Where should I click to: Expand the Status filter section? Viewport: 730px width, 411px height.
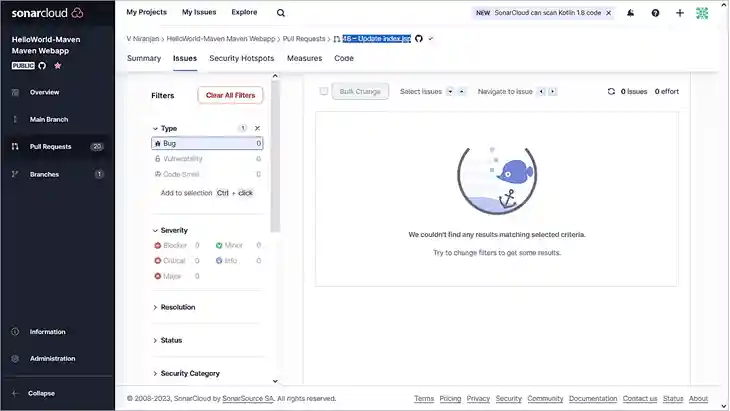click(167, 341)
